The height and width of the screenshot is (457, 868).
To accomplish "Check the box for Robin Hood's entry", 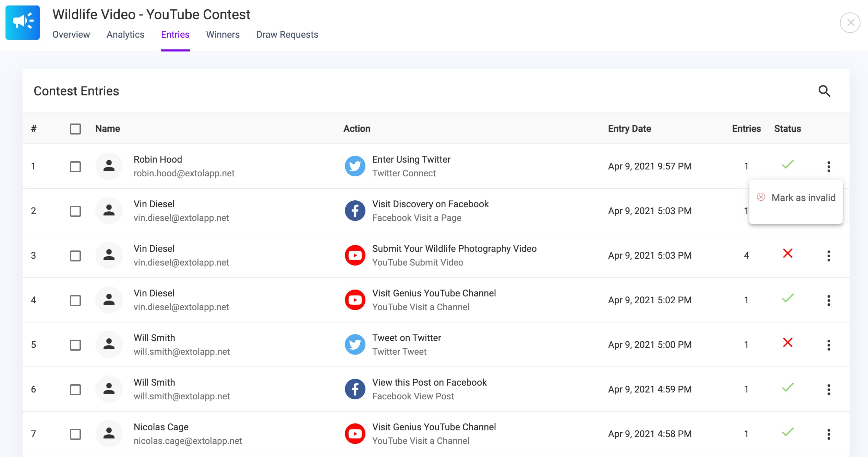I will (75, 167).
